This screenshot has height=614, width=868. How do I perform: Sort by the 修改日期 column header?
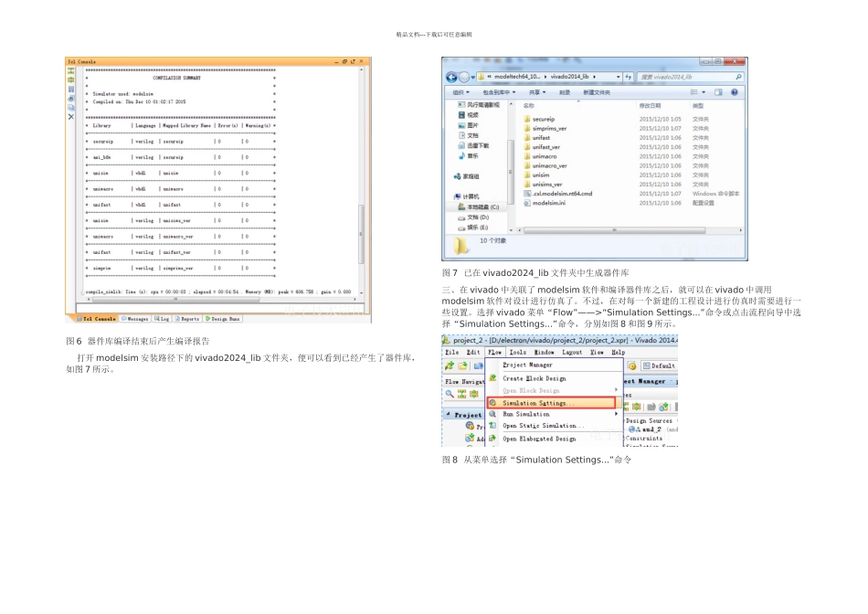click(650, 106)
